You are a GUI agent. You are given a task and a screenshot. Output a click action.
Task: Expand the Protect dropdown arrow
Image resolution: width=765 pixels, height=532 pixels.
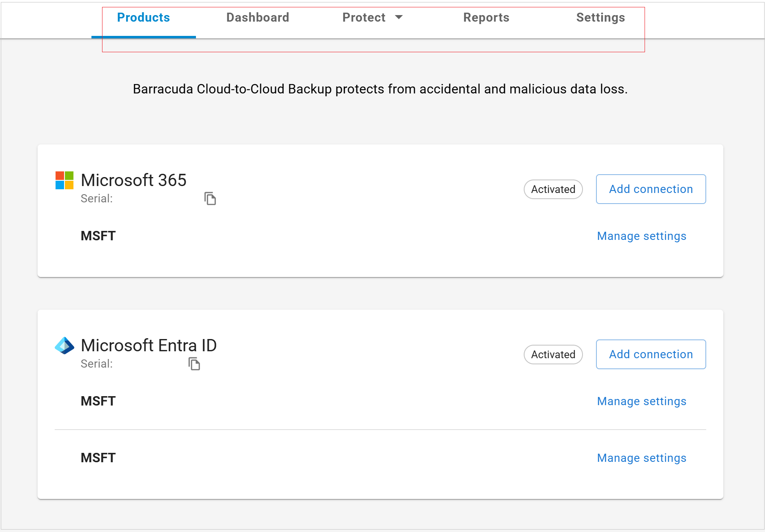tap(399, 17)
